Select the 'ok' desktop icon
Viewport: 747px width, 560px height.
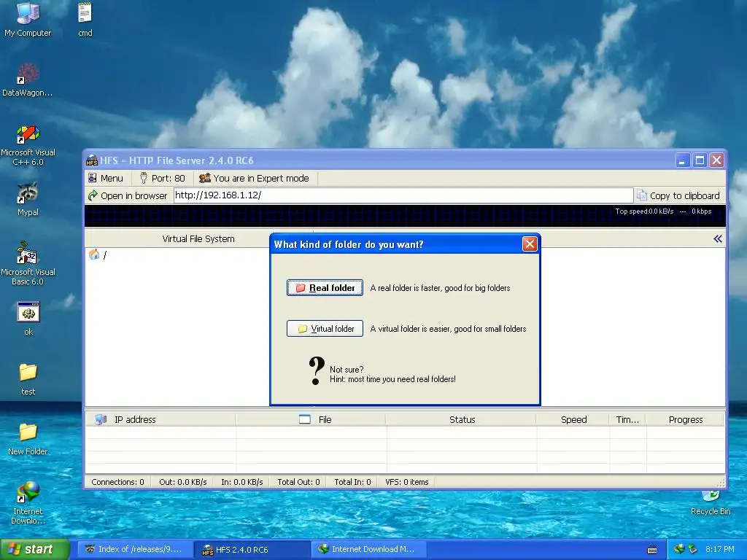pos(28,319)
